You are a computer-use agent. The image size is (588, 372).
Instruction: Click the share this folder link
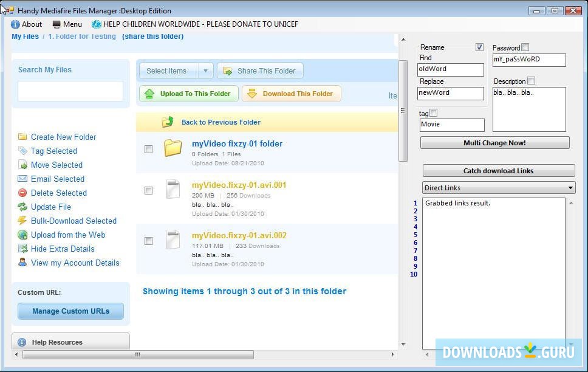pyautogui.click(x=152, y=36)
